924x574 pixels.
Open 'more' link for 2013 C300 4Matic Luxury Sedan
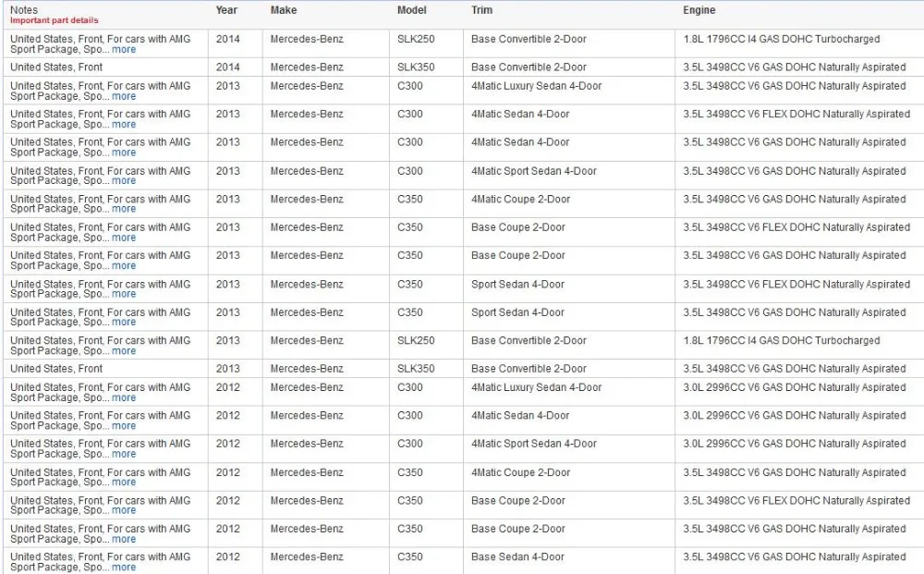pyautogui.click(x=124, y=96)
